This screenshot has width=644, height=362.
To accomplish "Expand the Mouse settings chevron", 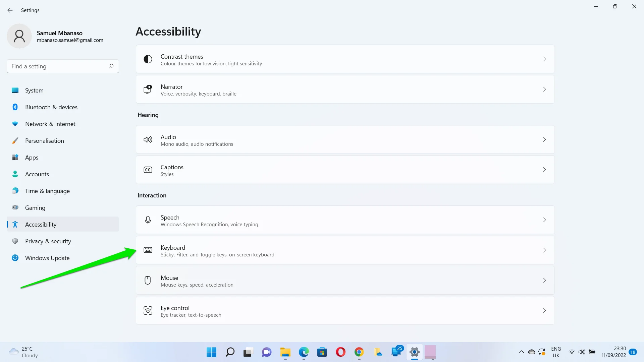I will coord(544,280).
